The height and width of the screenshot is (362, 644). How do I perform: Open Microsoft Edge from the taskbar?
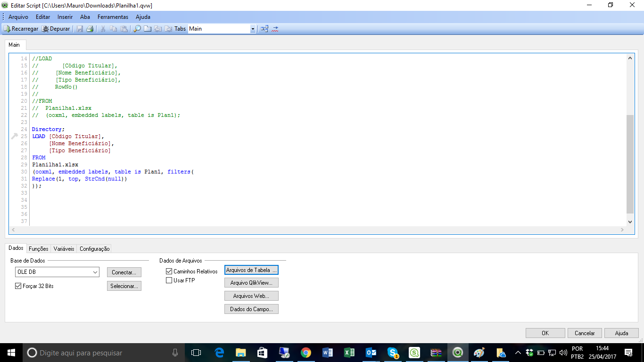[x=219, y=353]
